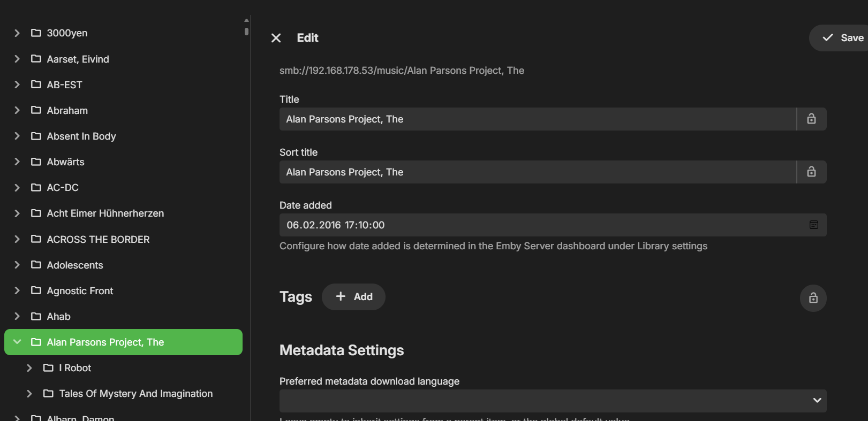Image resolution: width=868 pixels, height=421 pixels.
Task: Toggle the lock for Tags section
Action: 813,298
